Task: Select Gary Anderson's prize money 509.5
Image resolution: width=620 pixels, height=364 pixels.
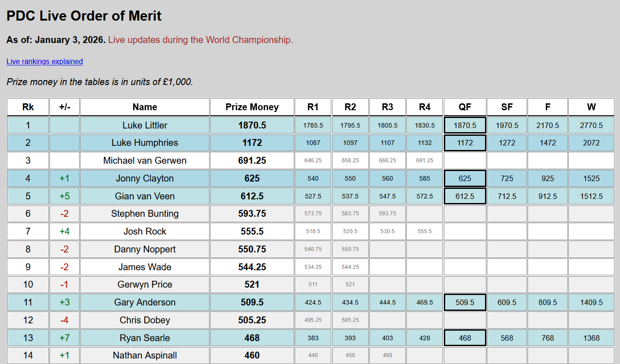Action: (x=252, y=302)
